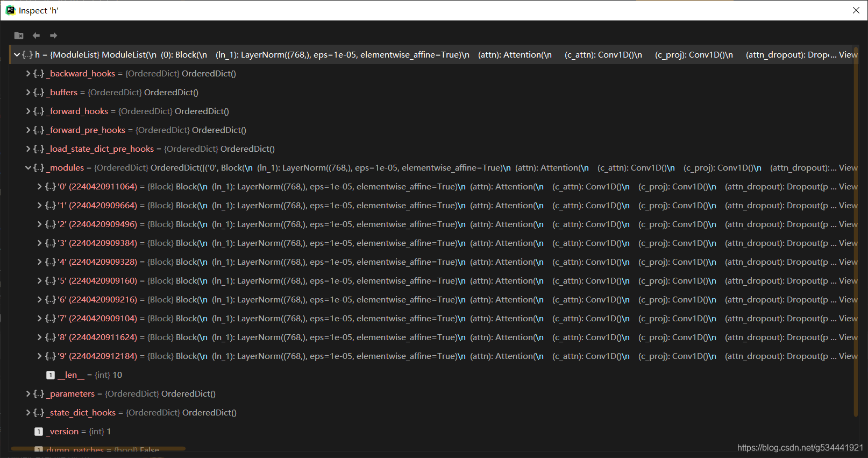Click the vertical scrollbar of variable tree
Screen dimensions: 868x458
[x=856, y=231]
